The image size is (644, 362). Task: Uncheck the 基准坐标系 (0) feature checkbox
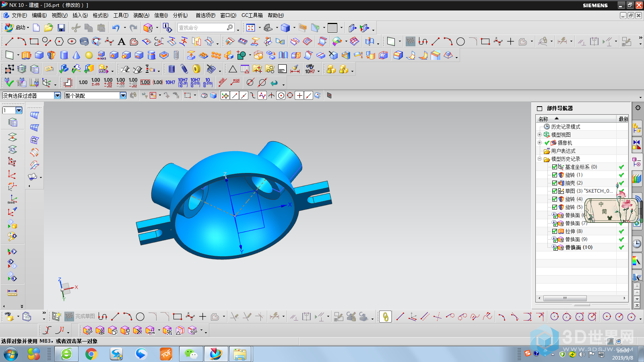(555, 167)
